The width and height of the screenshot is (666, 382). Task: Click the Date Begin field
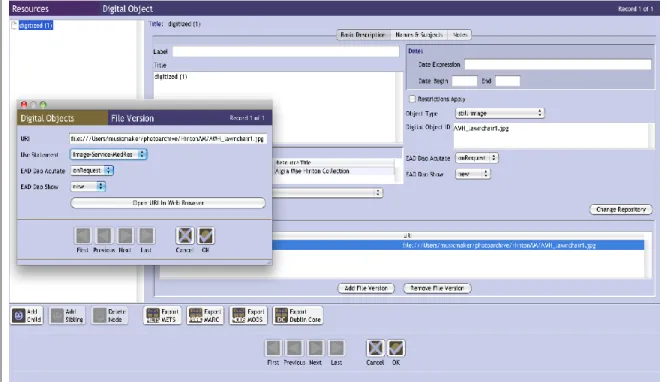tap(464, 81)
